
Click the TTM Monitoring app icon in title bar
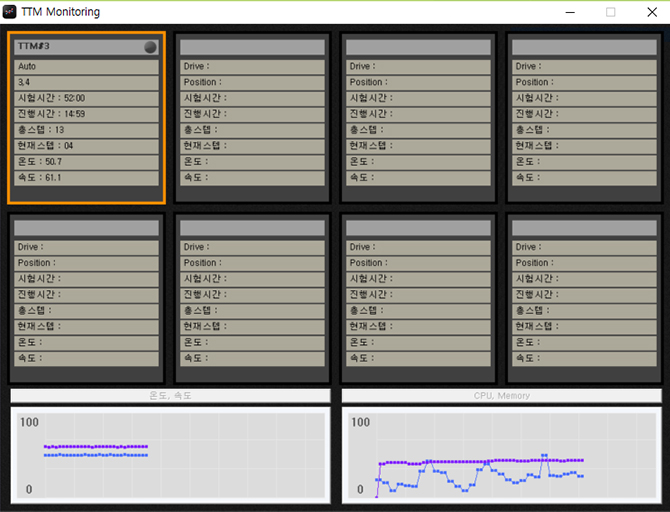9,12
